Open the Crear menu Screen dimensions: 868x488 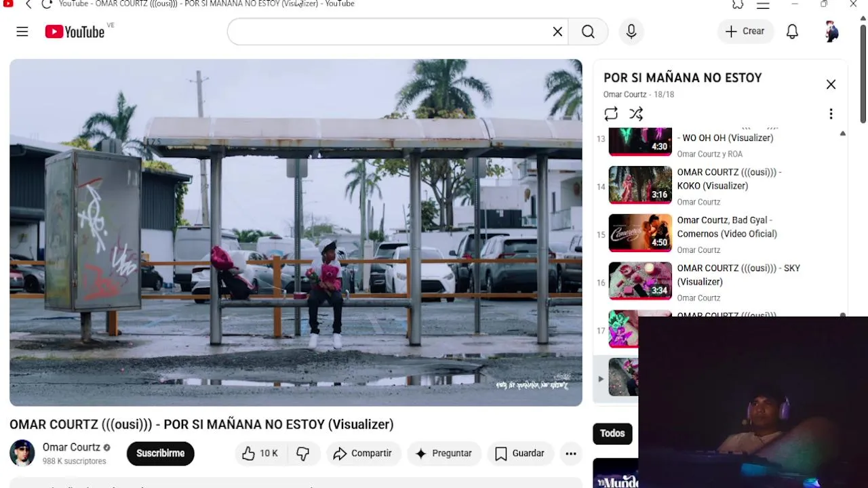[x=745, y=31]
